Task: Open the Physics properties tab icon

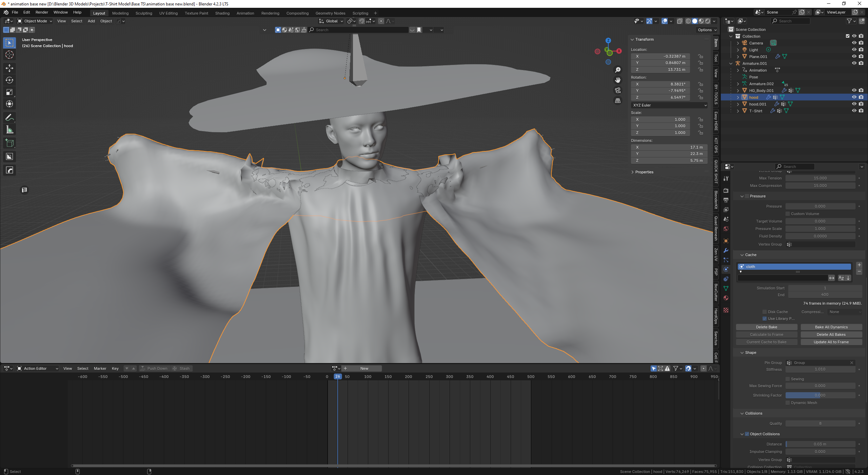Action: pyautogui.click(x=726, y=269)
